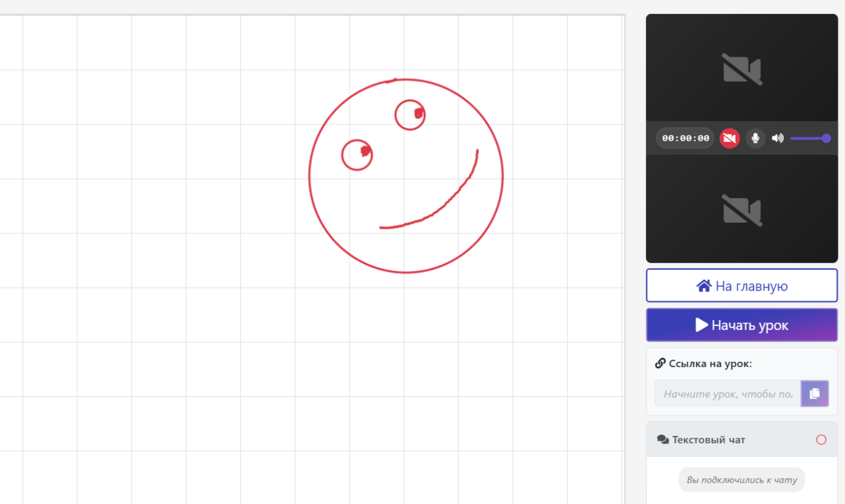
Task: Mute the microphone
Action: [755, 138]
